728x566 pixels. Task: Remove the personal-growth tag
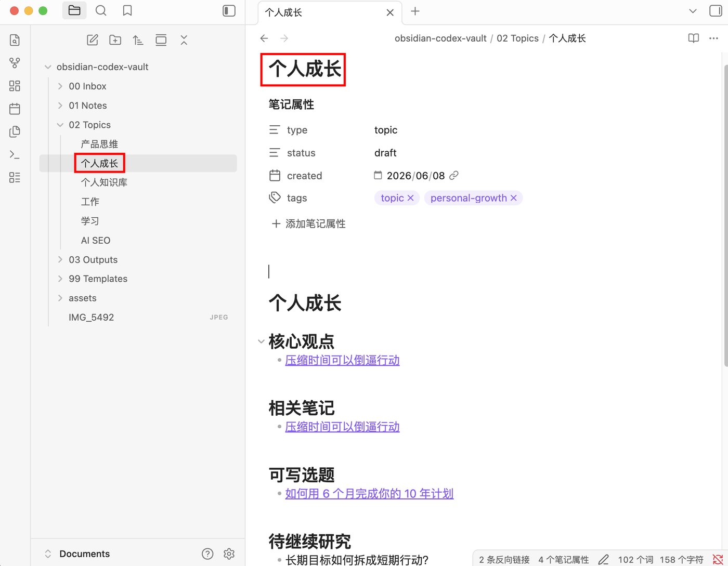coord(514,198)
